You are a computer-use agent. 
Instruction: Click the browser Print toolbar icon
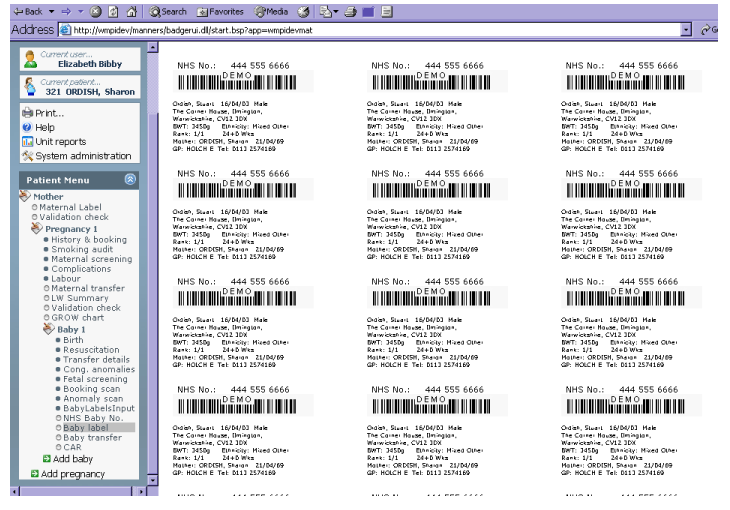point(351,12)
